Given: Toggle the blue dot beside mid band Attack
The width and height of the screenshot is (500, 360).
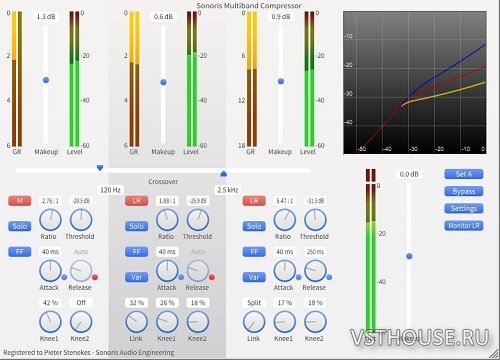Looking at the screenshot, I should coord(181,277).
